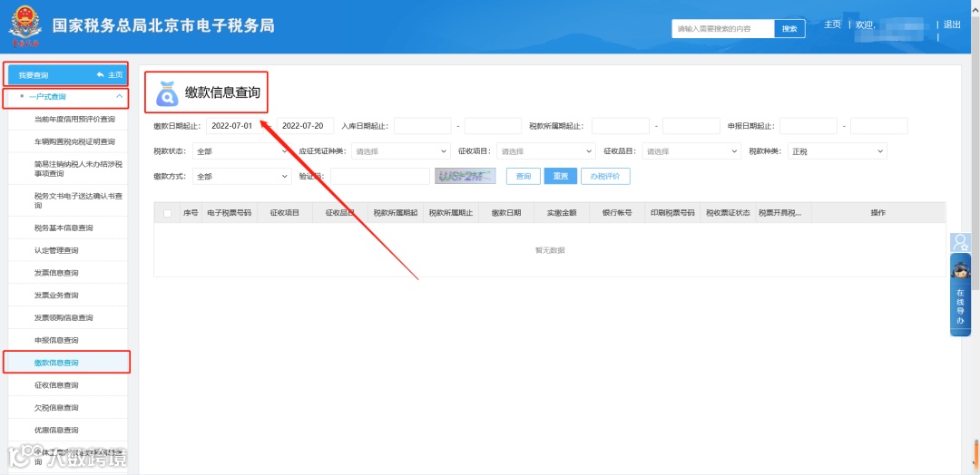This screenshot has width=980, height=475.
Task: Click the 操作 column header
Action: pyautogui.click(x=878, y=213)
